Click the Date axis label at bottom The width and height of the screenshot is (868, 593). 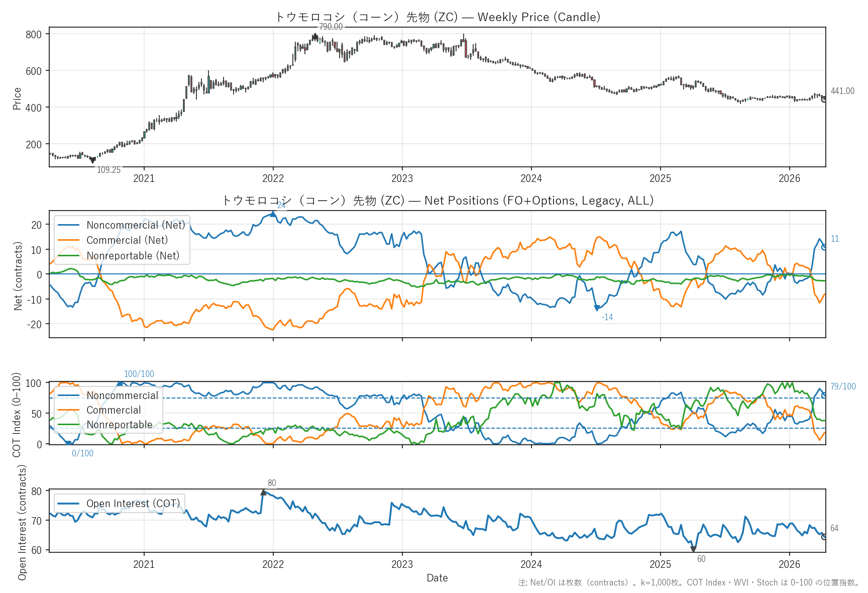tap(437, 578)
